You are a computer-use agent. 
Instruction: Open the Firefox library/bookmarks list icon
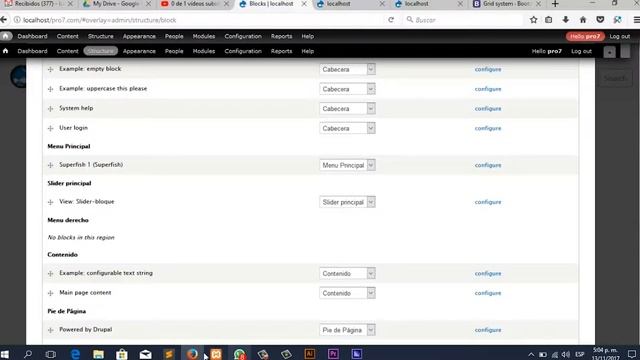coord(549,20)
